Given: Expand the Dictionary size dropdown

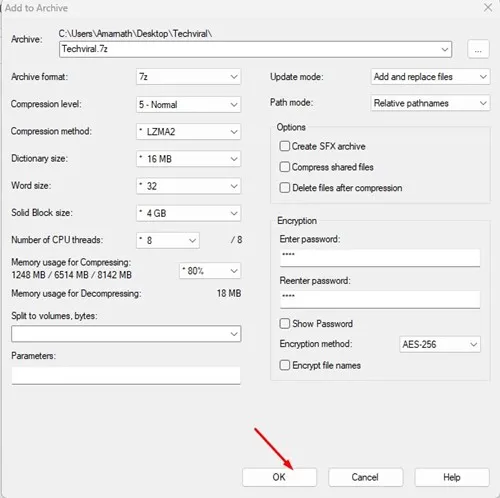Looking at the screenshot, I should 188,159.
